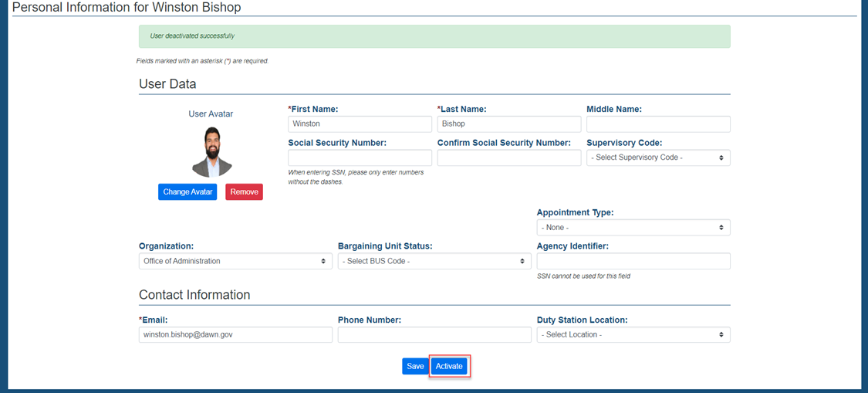Click Confirm Social Security Number field

509,158
